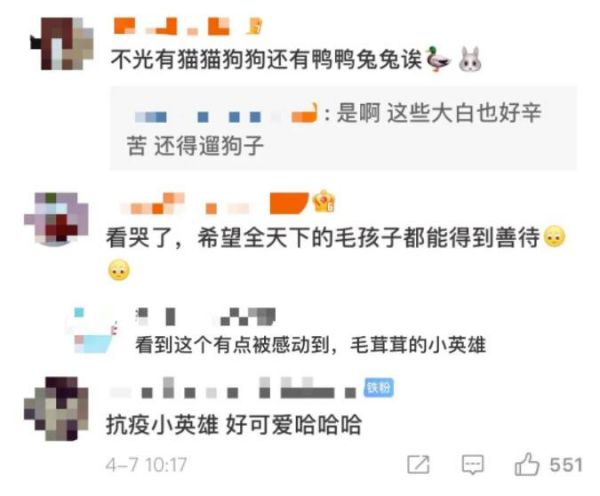600x496 pixels.
Task: Tap the first commenter's orange level badge
Action: [254, 26]
